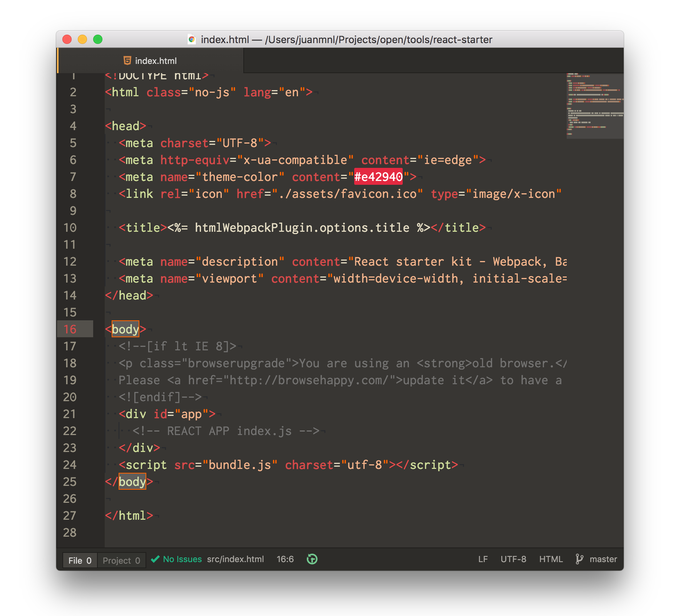Screen dimensions: 693x616
Task: Click the closing </div> tag on line 23
Action: 139,448
